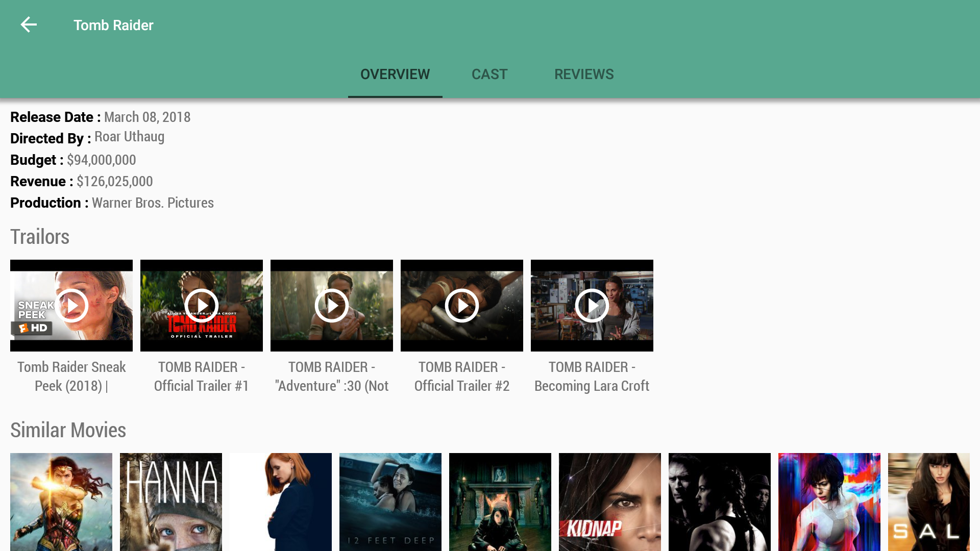Viewport: 980px width, 551px height.
Task: Tap the back arrow to leave Tomb Raider
Action: (x=29, y=24)
